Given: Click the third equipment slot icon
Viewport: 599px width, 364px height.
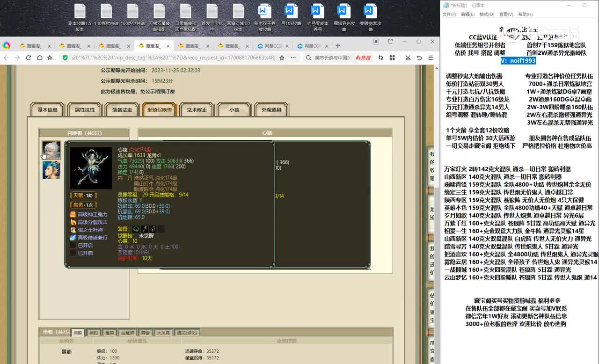Looking at the screenshot, I should (x=153, y=229).
